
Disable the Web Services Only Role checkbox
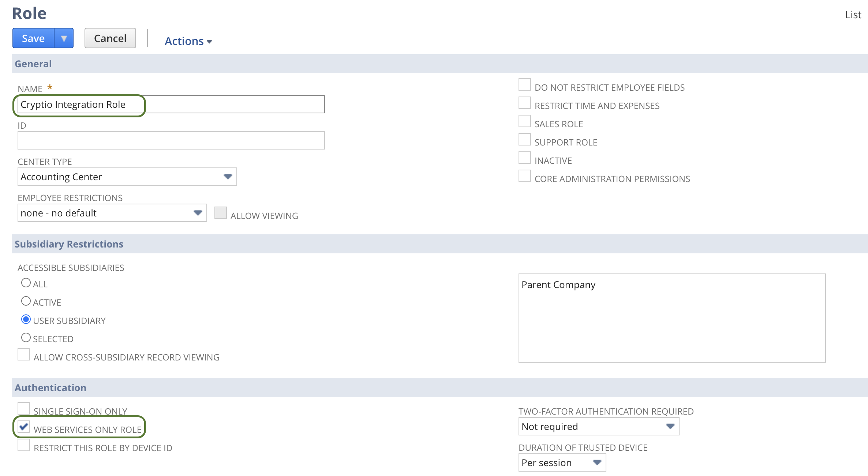point(24,427)
